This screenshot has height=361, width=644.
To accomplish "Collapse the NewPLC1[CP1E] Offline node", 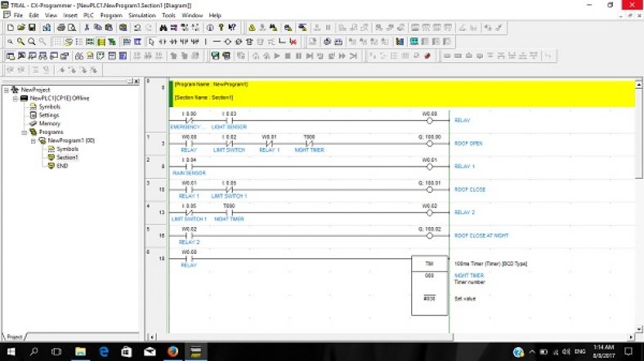I will coord(16,99).
